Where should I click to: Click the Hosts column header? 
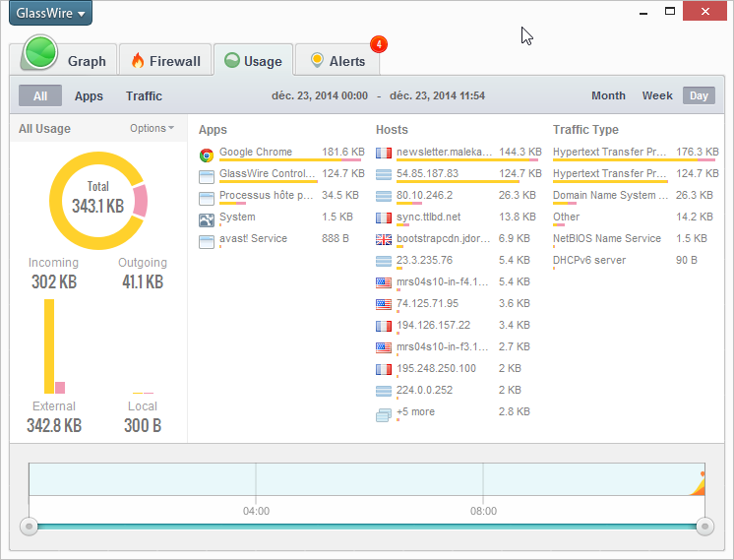(x=392, y=130)
